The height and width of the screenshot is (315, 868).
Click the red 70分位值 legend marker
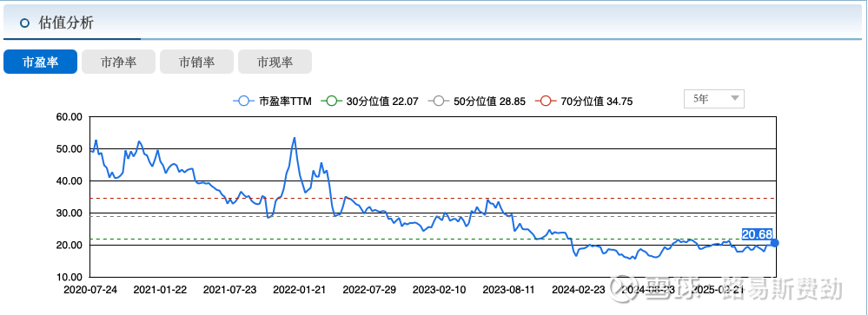point(546,102)
